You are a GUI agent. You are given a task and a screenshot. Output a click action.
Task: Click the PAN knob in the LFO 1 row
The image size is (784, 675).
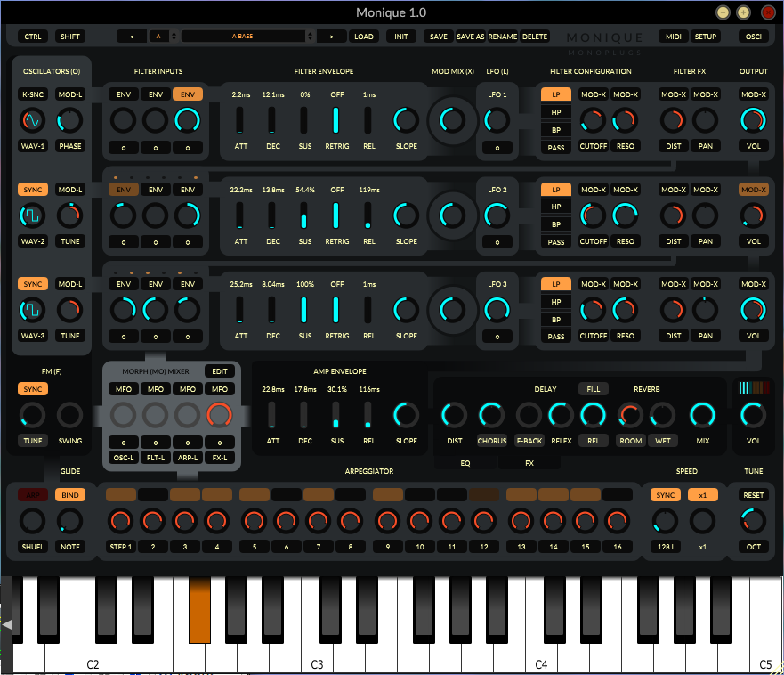tap(705, 120)
